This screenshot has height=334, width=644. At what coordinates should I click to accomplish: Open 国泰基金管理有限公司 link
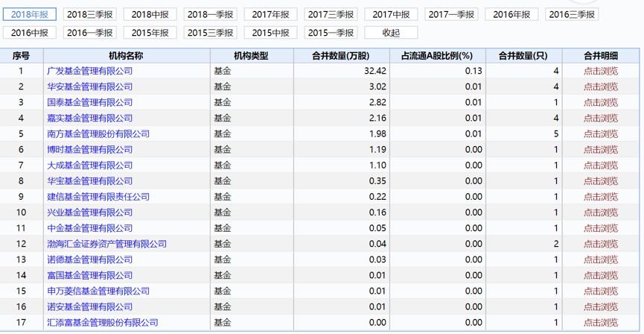[x=90, y=102]
